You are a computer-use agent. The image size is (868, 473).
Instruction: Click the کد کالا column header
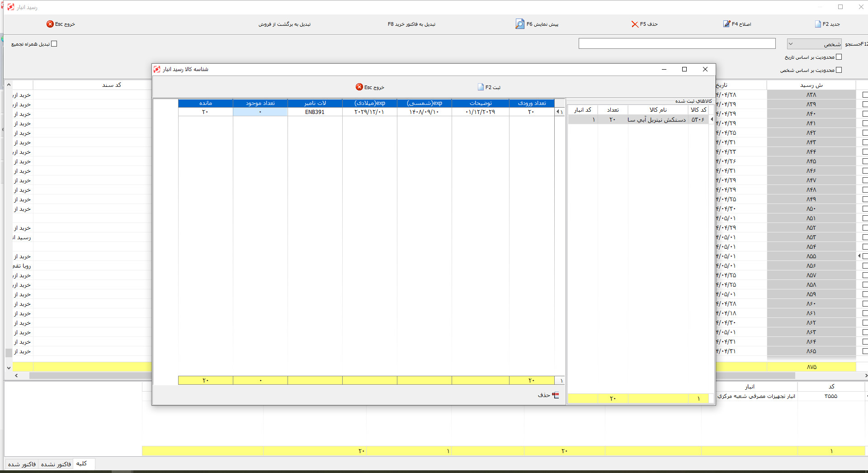click(x=698, y=110)
